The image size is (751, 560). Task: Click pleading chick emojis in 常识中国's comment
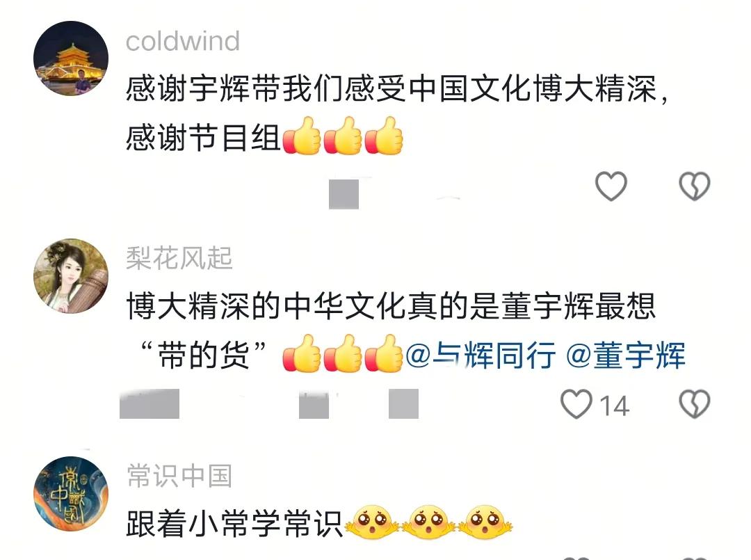click(x=428, y=522)
